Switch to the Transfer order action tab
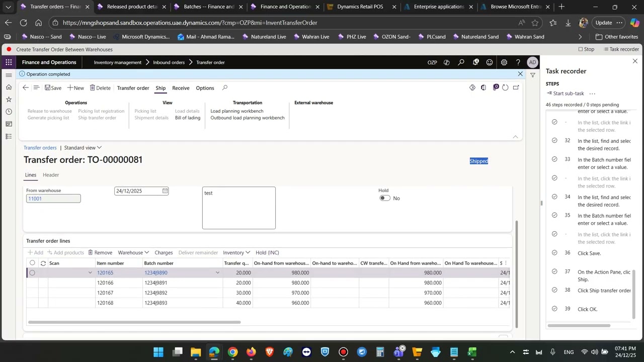 (133, 88)
